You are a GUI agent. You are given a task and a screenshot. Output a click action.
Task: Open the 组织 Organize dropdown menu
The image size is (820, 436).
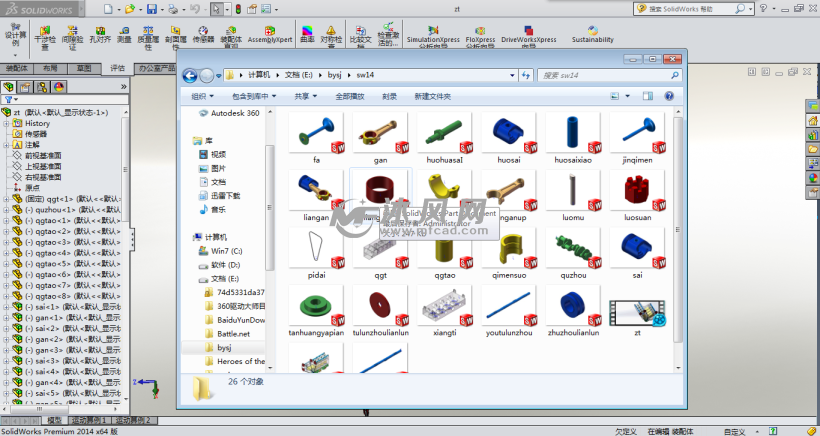coord(202,96)
